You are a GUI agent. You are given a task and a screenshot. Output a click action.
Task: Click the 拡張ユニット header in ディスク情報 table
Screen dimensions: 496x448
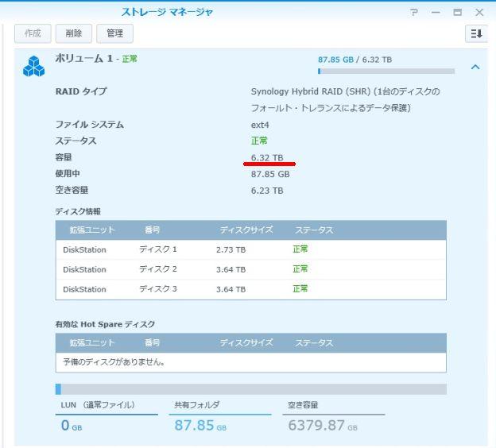pos(92,230)
